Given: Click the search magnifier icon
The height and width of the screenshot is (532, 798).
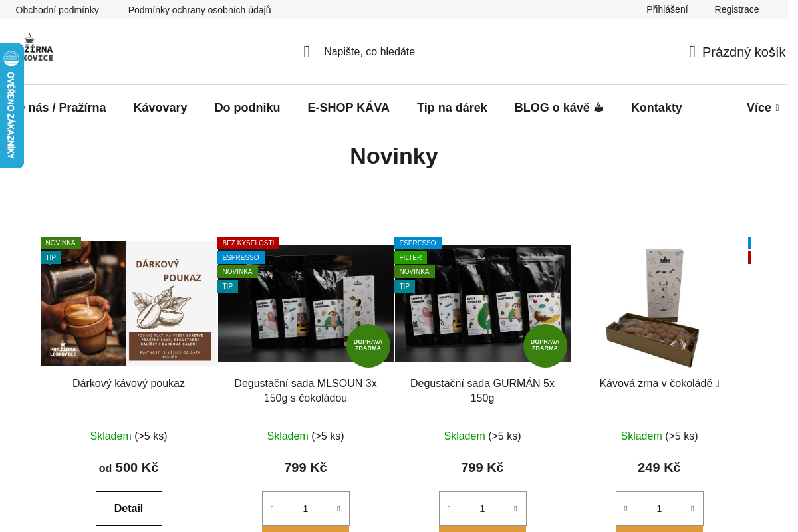Looking at the screenshot, I should [307, 52].
